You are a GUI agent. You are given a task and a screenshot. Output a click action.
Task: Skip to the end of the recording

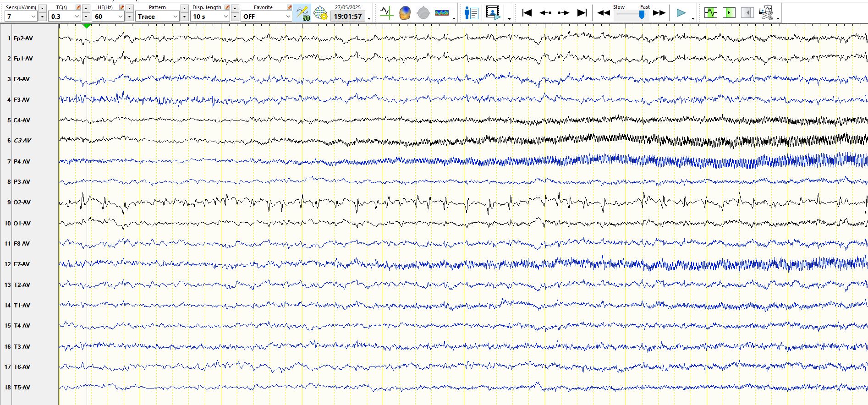click(x=582, y=13)
